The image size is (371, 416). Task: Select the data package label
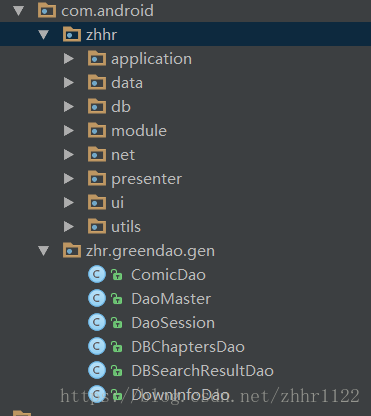click(x=127, y=83)
